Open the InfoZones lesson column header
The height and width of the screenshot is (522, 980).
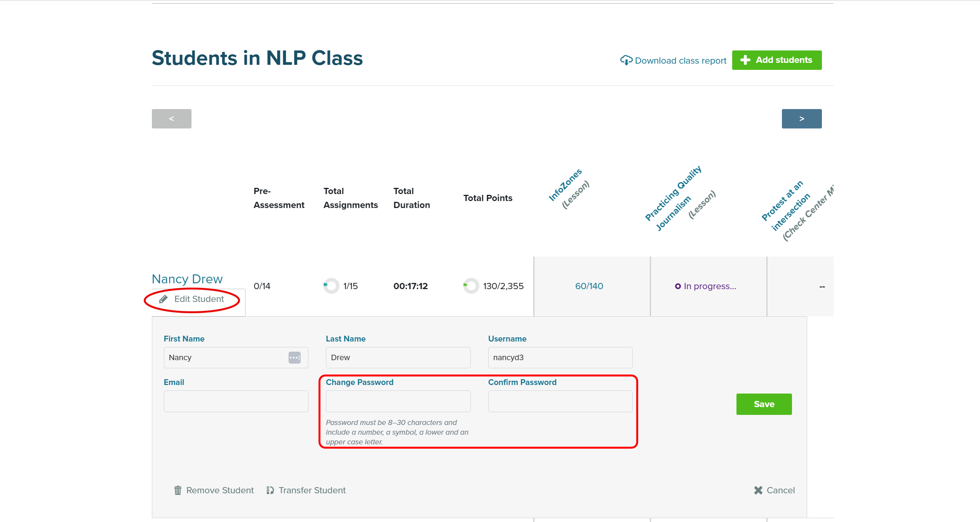tap(565, 185)
